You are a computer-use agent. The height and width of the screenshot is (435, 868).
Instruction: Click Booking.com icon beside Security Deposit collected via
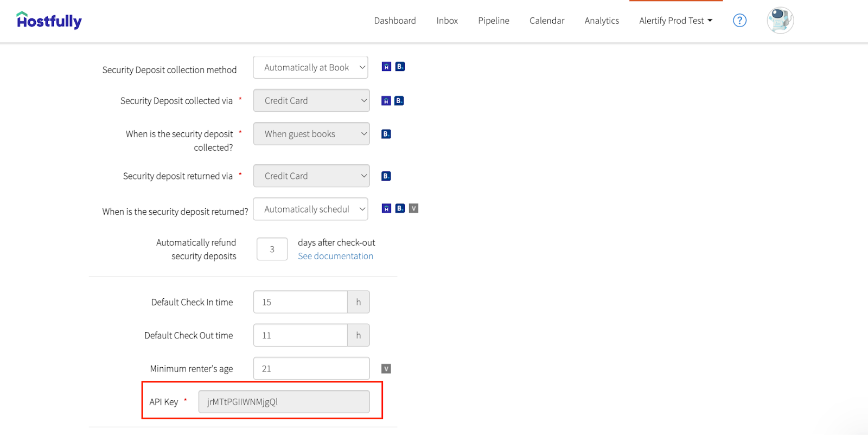coord(399,101)
